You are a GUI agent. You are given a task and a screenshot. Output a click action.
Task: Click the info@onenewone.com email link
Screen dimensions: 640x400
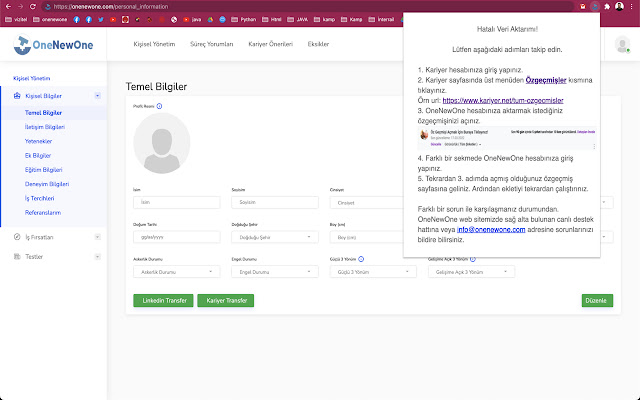491,229
